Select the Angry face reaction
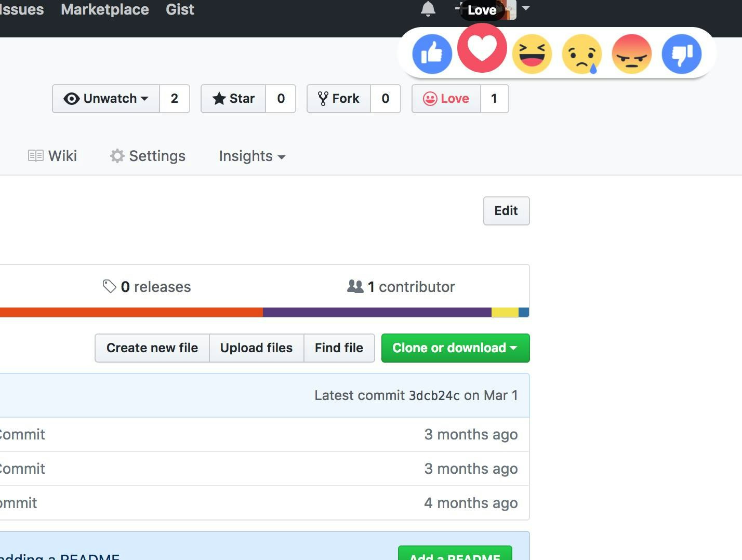The image size is (742, 560). tap(631, 54)
